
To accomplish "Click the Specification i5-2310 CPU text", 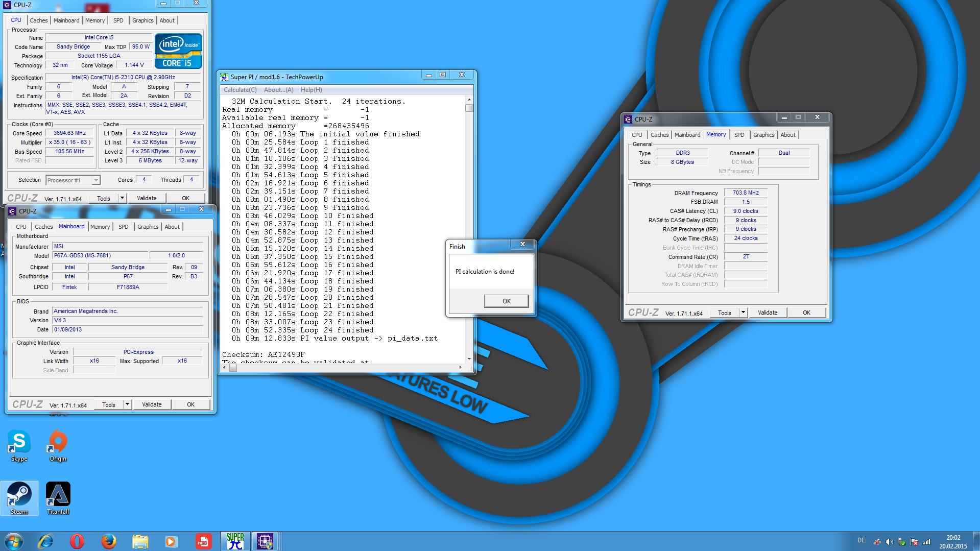I will 123,77.
